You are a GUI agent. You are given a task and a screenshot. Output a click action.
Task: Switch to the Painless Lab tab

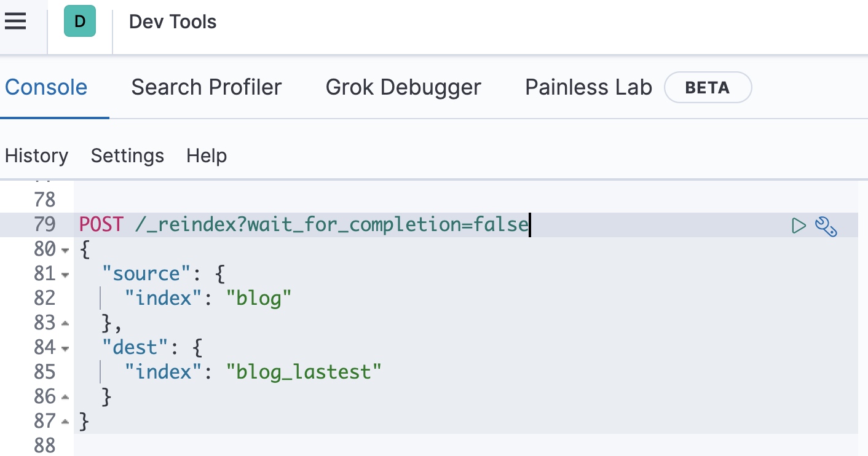588,87
